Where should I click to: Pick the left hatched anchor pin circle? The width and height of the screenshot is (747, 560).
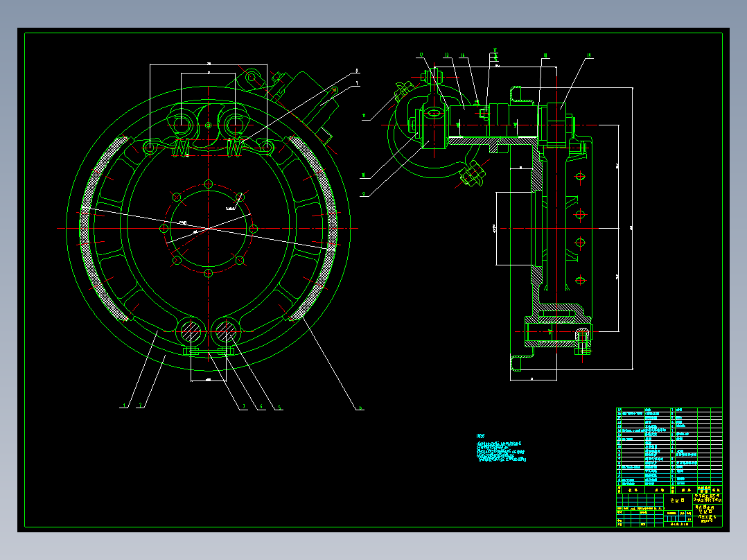point(191,332)
